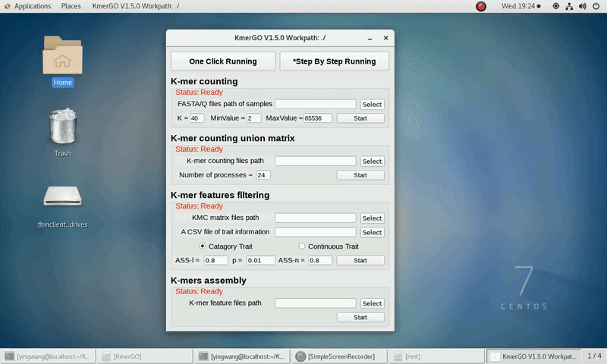Click the K-mer feature files path field
Viewport: 607px width, 364px height.
click(316, 303)
